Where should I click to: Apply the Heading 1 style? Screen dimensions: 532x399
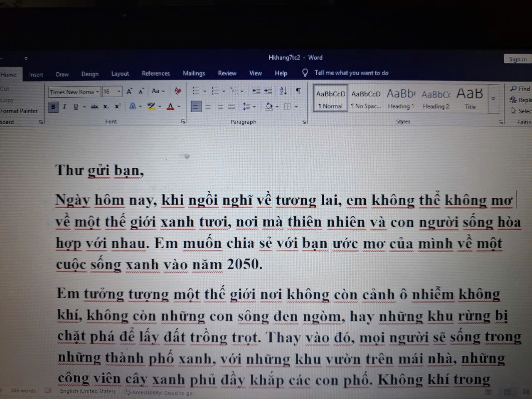point(401,99)
